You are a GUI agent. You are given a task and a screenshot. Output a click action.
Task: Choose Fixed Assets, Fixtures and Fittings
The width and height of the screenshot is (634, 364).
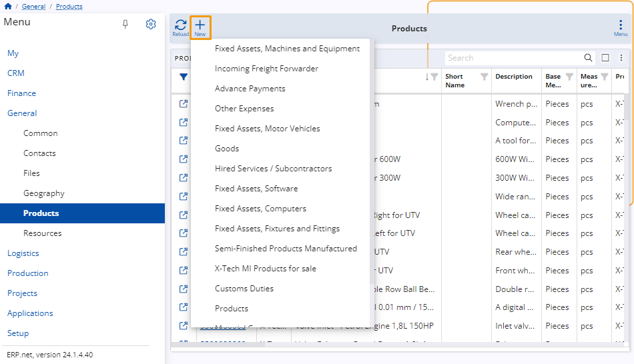point(278,229)
